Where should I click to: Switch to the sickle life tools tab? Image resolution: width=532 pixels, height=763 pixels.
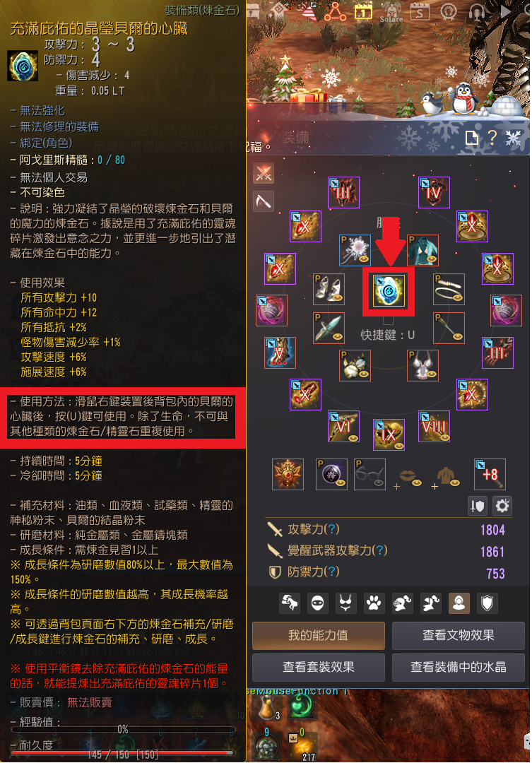(264, 201)
